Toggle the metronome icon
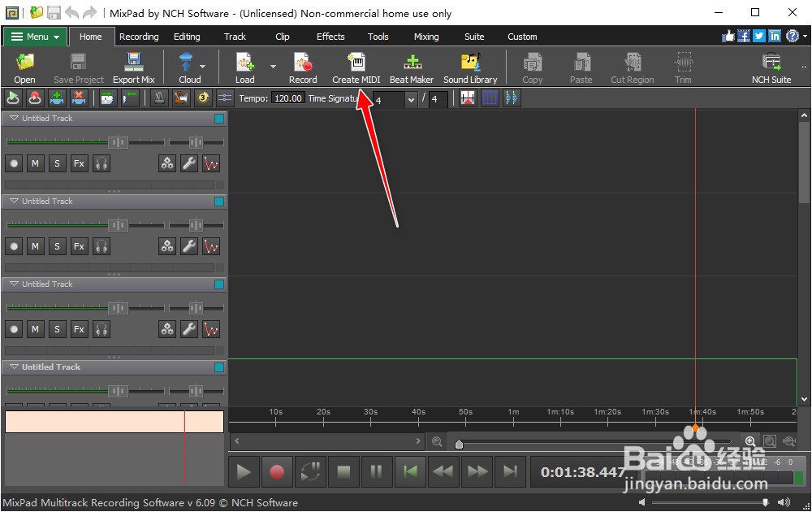The width and height of the screenshot is (812, 512). pos(159,98)
